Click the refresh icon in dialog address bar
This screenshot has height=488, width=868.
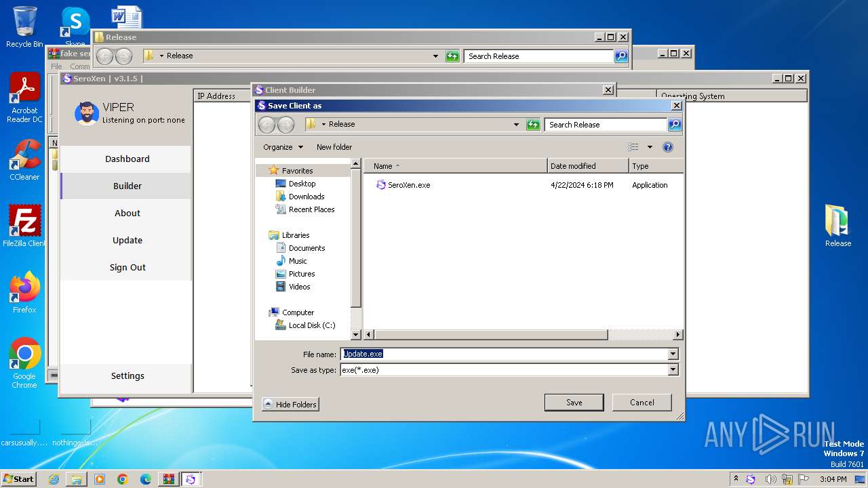(x=533, y=125)
